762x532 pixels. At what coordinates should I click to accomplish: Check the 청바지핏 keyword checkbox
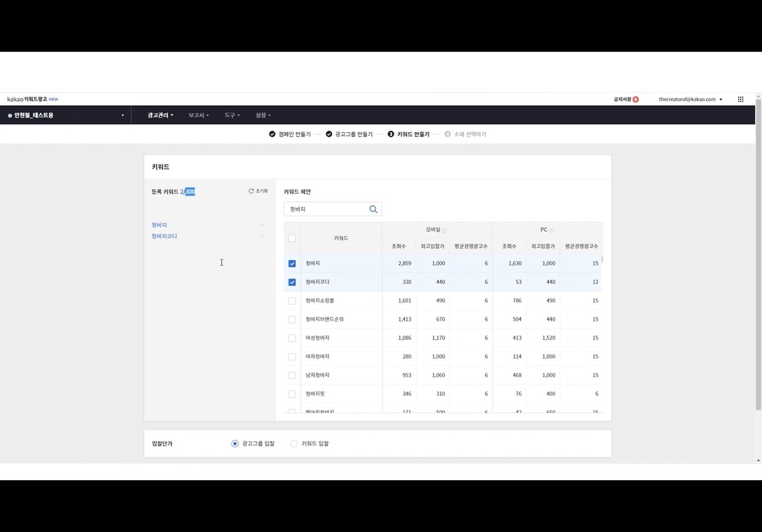click(x=292, y=394)
